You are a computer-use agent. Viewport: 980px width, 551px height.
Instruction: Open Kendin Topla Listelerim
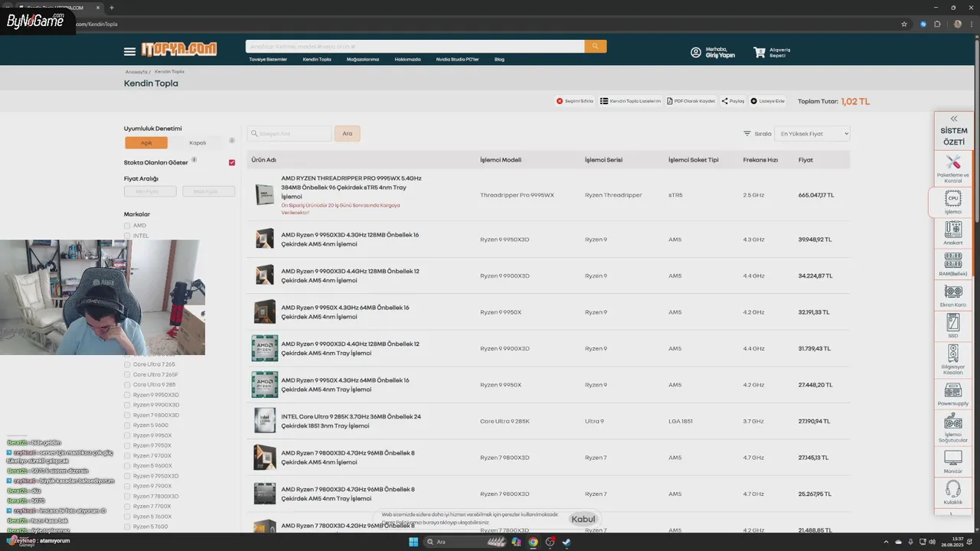(x=630, y=101)
